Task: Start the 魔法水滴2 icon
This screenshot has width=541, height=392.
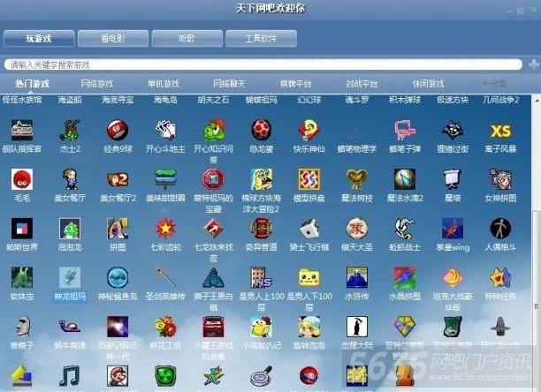Action: (405, 179)
